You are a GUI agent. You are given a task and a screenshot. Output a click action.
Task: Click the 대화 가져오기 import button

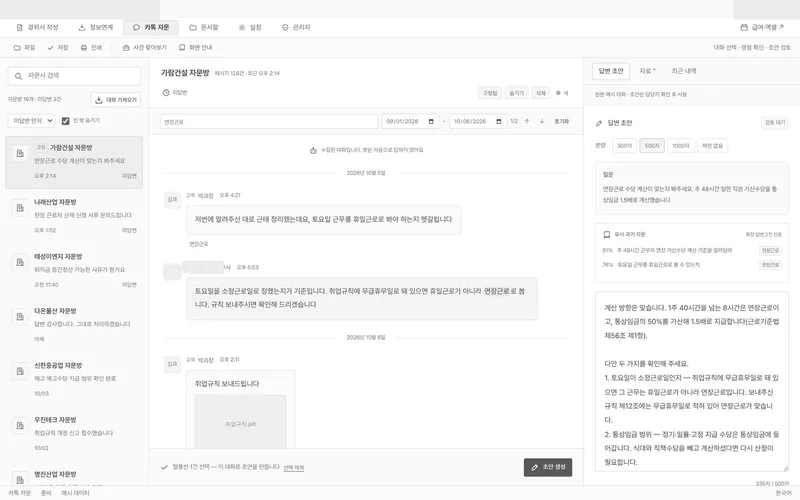click(116, 99)
